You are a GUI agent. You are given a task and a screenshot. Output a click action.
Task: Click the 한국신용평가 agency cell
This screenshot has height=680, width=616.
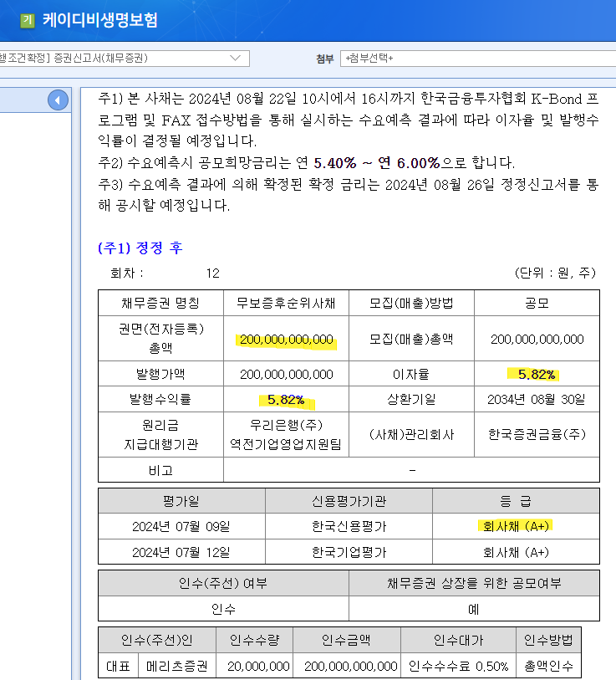pos(349,526)
